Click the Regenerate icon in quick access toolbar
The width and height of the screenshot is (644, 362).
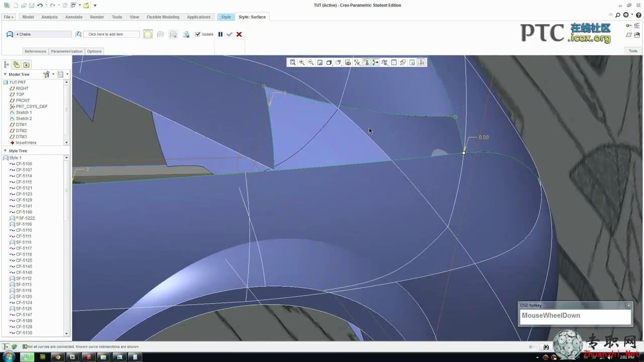65,5
